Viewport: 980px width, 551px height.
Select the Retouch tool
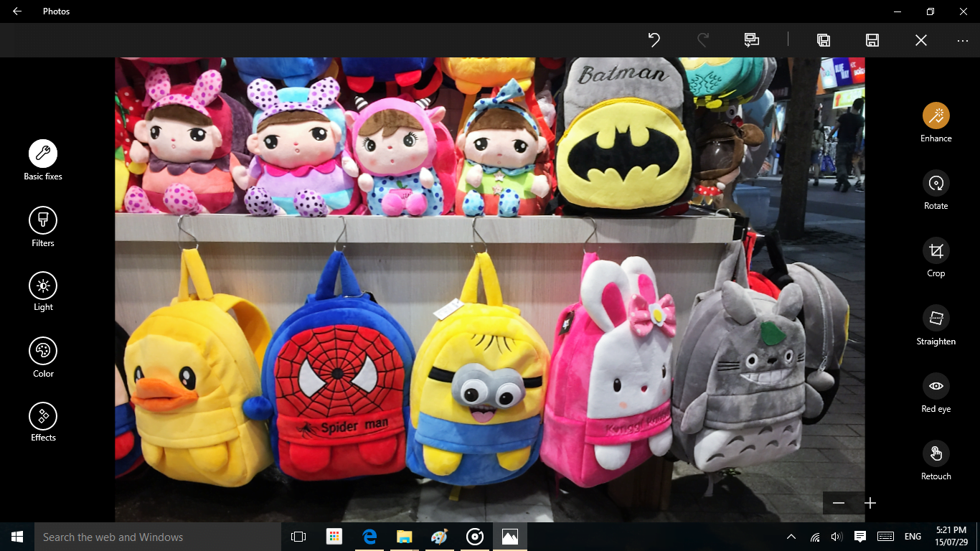pos(936,453)
